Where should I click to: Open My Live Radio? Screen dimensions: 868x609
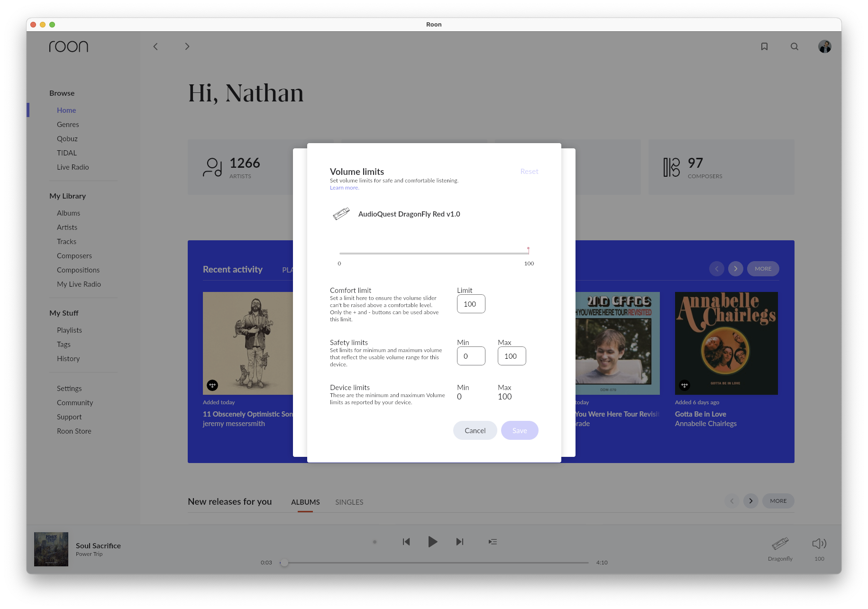click(79, 284)
